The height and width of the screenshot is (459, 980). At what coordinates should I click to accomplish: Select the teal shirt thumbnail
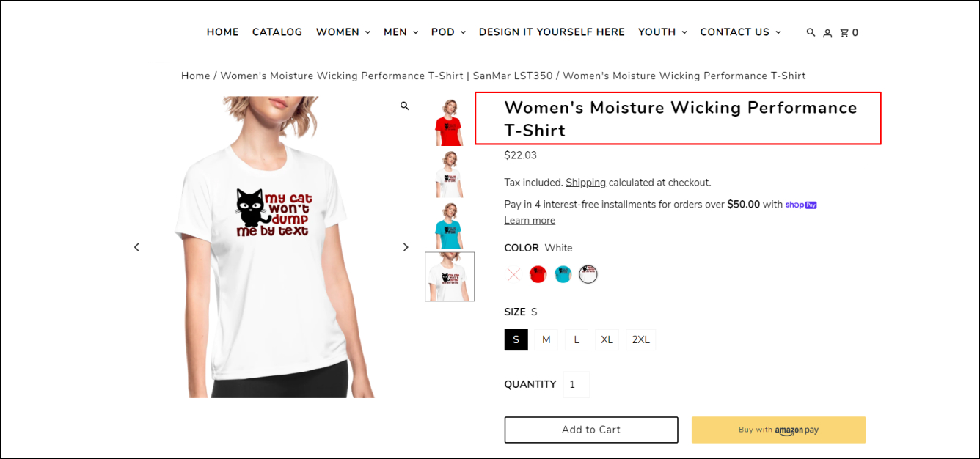point(449,225)
